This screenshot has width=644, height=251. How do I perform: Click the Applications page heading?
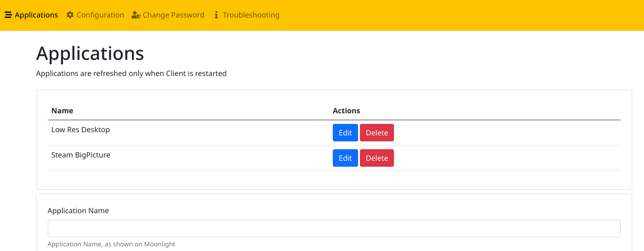pyautogui.click(x=90, y=53)
